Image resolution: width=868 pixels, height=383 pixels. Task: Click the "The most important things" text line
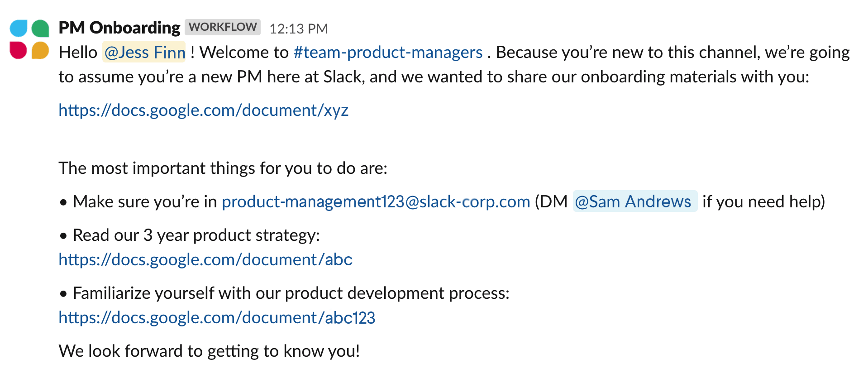[223, 168]
